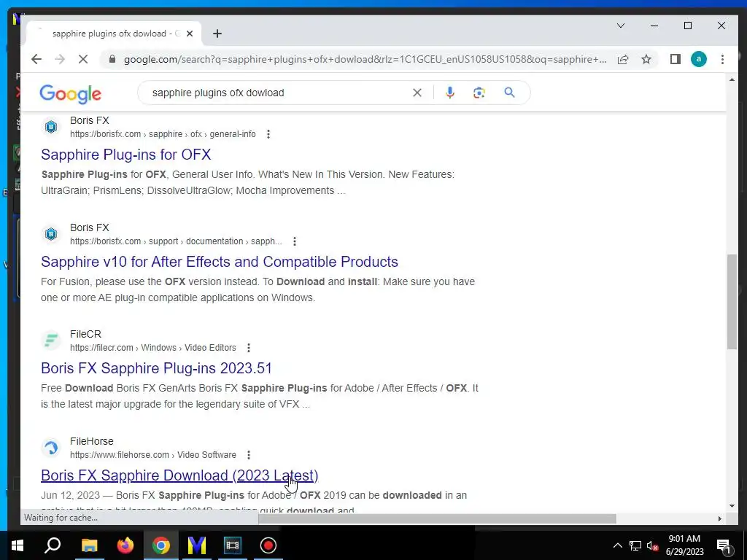Open more options for borisfx general-info result
Image resolution: width=747 pixels, height=560 pixels.
tap(268, 134)
